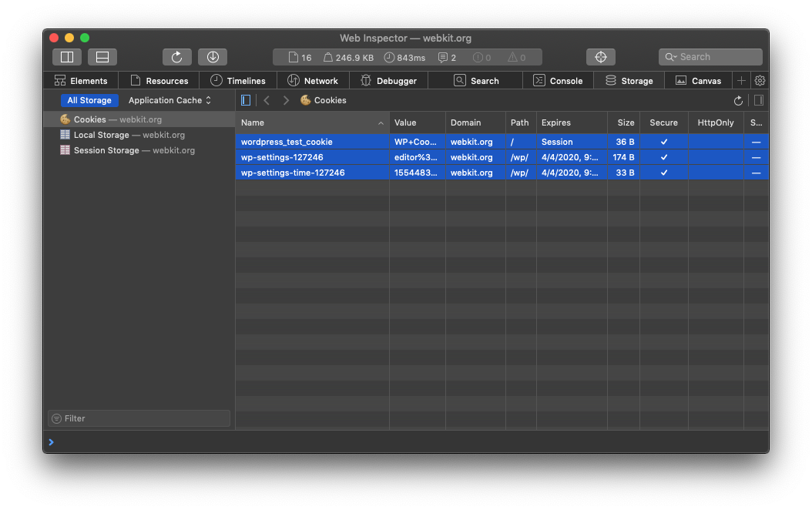
Task: Sort by the Expires column header
Action: click(x=572, y=122)
